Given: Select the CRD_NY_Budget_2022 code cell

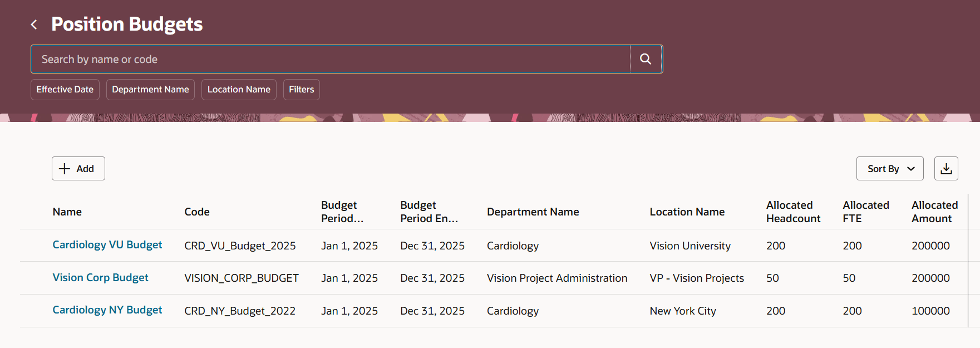Looking at the screenshot, I should [240, 311].
